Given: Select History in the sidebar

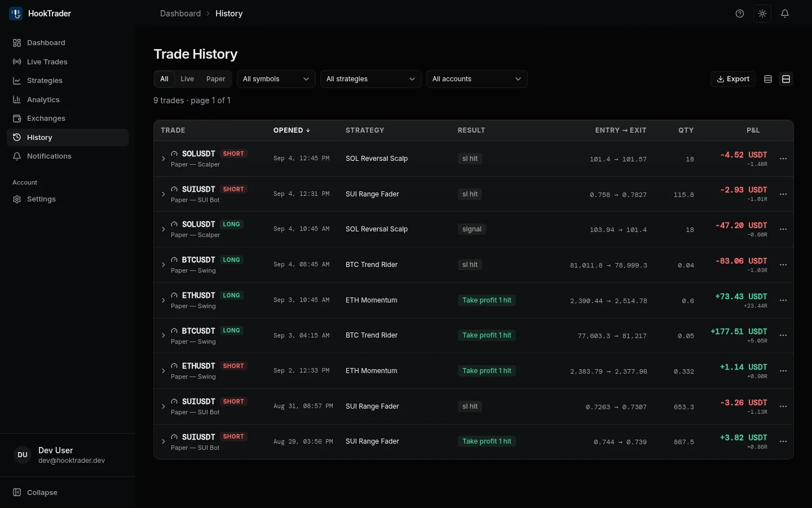Looking at the screenshot, I should [x=68, y=138].
